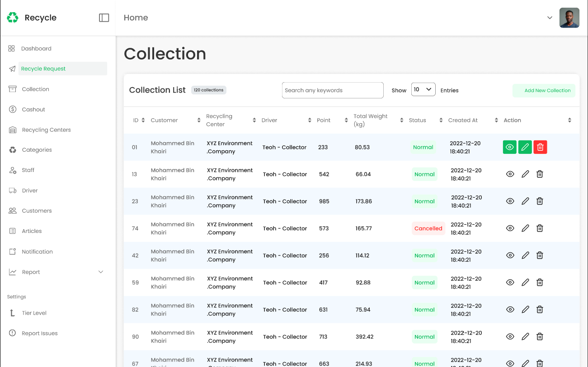
Task: Click the Total Weight value 392.42
Action: [x=364, y=337]
